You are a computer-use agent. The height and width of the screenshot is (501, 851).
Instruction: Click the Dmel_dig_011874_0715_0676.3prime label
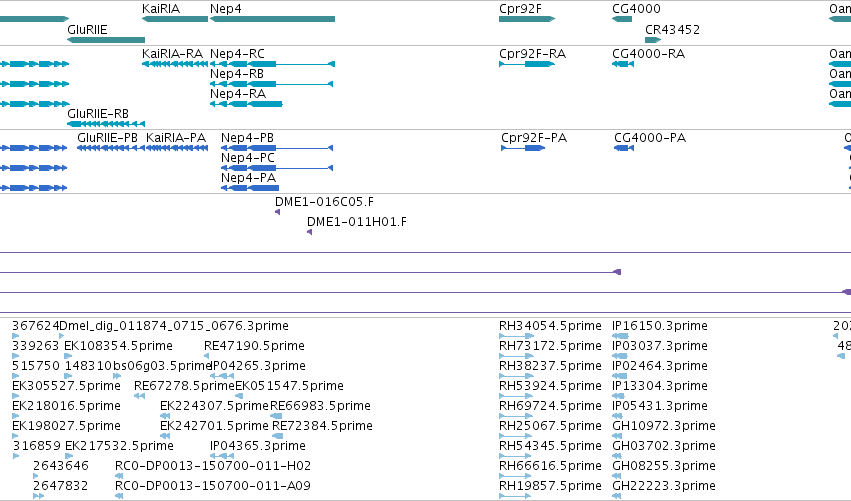click(x=174, y=326)
